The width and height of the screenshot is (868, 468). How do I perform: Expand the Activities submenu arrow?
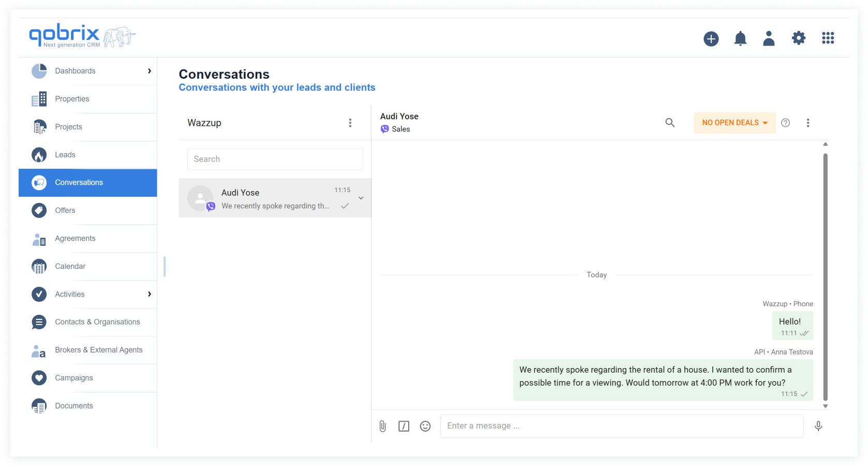[149, 294]
